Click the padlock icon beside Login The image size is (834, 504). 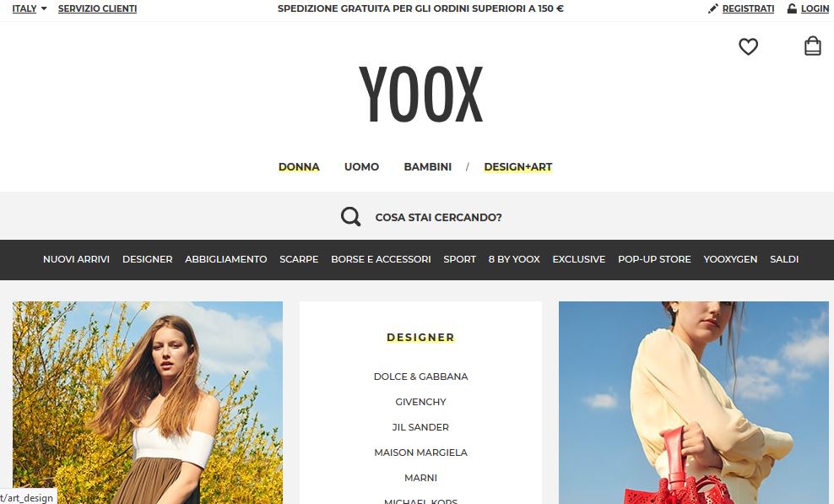(x=792, y=8)
